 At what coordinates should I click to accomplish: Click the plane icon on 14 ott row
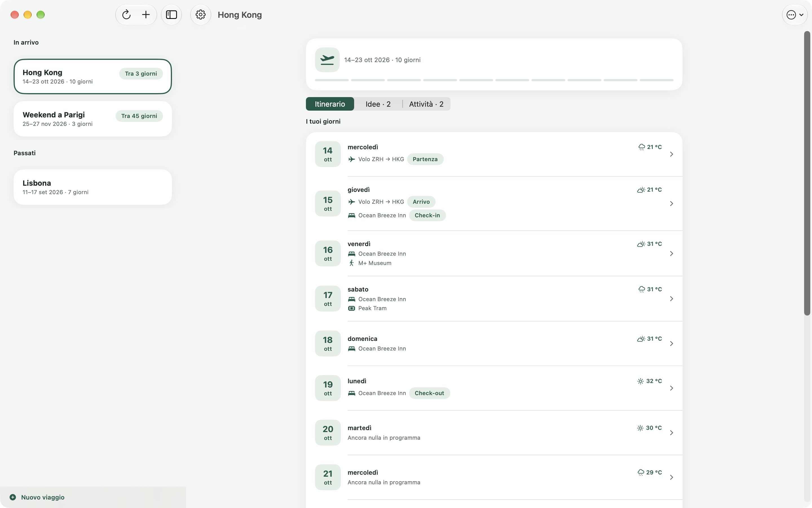point(351,159)
